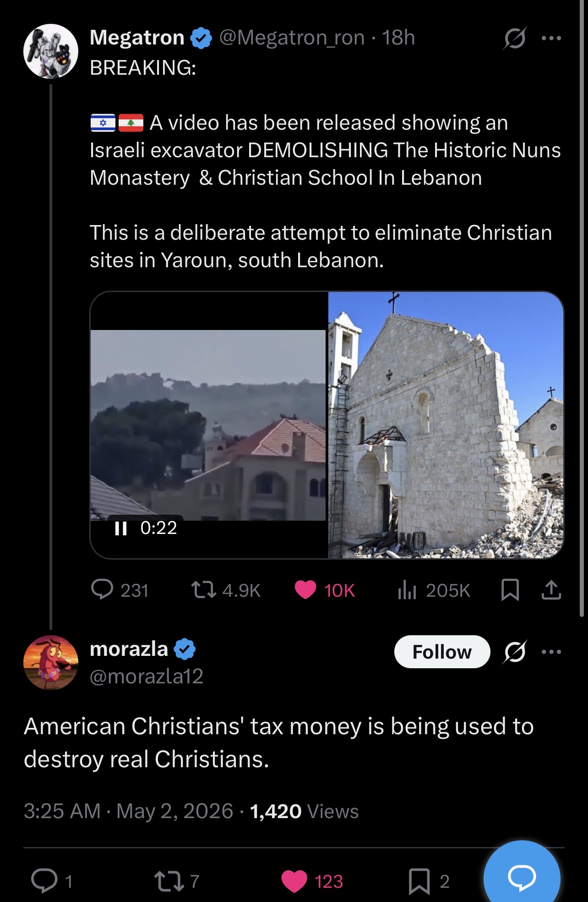Viewport: 588px width, 902px height.
Task: Open morazla's profile avatar
Action: coord(51,662)
